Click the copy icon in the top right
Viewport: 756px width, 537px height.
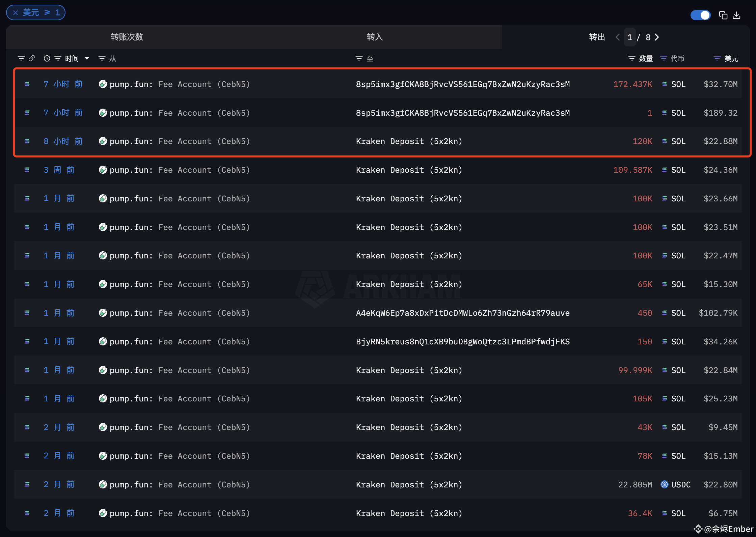coord(723,15)
